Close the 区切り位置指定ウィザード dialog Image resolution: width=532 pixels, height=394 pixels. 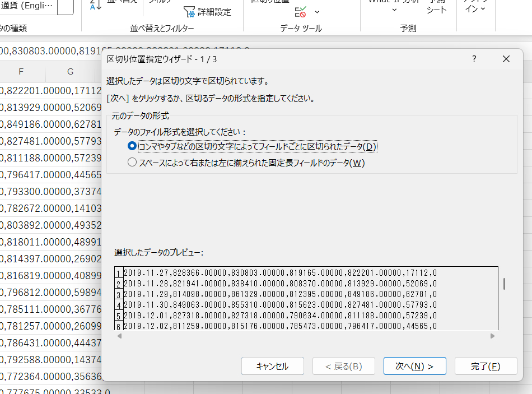pos(506,59)
